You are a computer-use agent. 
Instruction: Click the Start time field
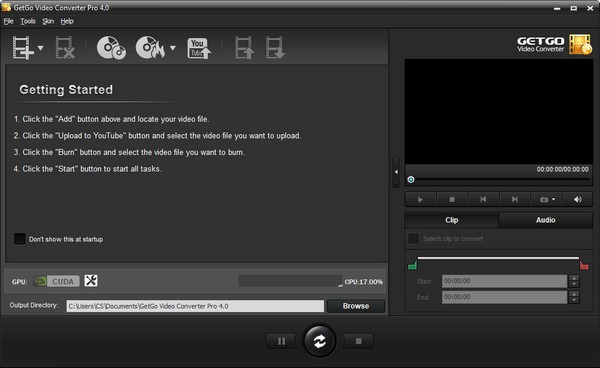(504, 281)
